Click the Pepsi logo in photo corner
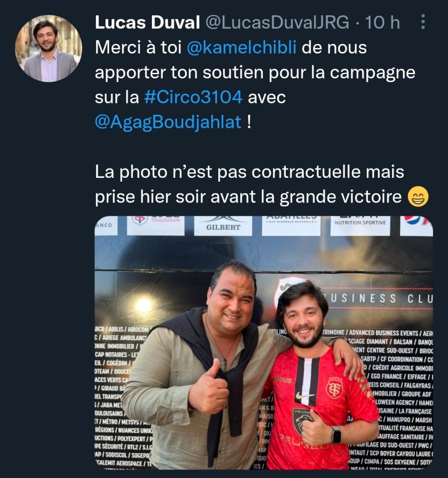The width and height of the screenshot is (448, 478). click(417, 225)
